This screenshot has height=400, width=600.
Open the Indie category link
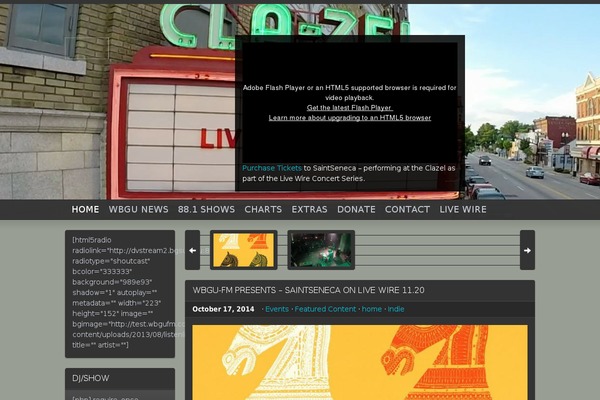396,309
